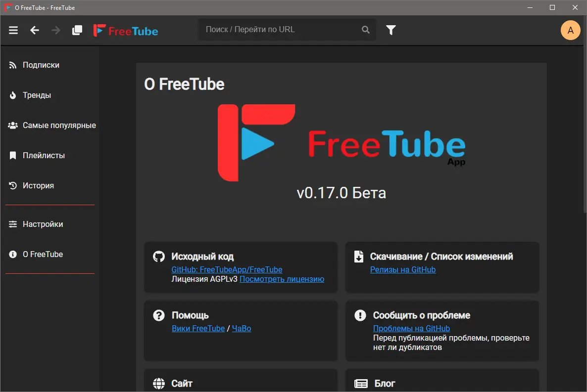Click the Лицензия AGPLv3 text
Screen dimensions: 587x392
(204, 279)
